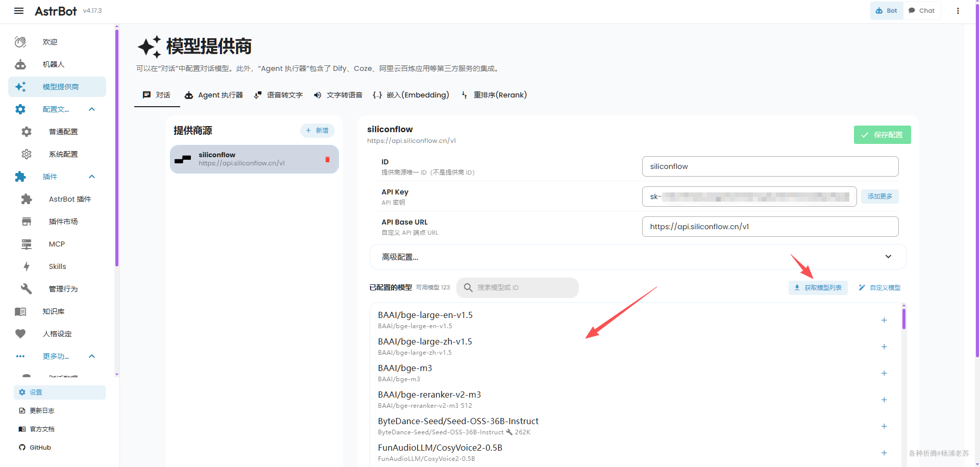Click the model list scrollbar

coord(903,318)
